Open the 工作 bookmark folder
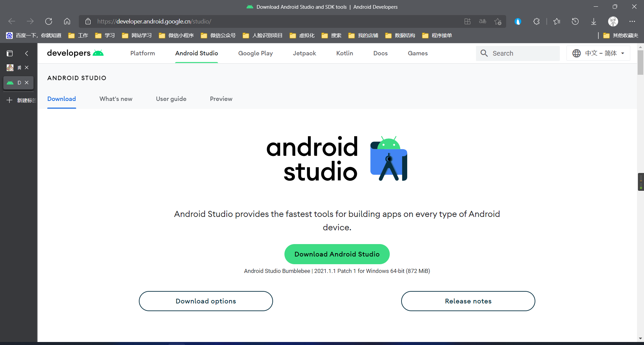Screen dimensions: 644x345 [x=78, y=36]
